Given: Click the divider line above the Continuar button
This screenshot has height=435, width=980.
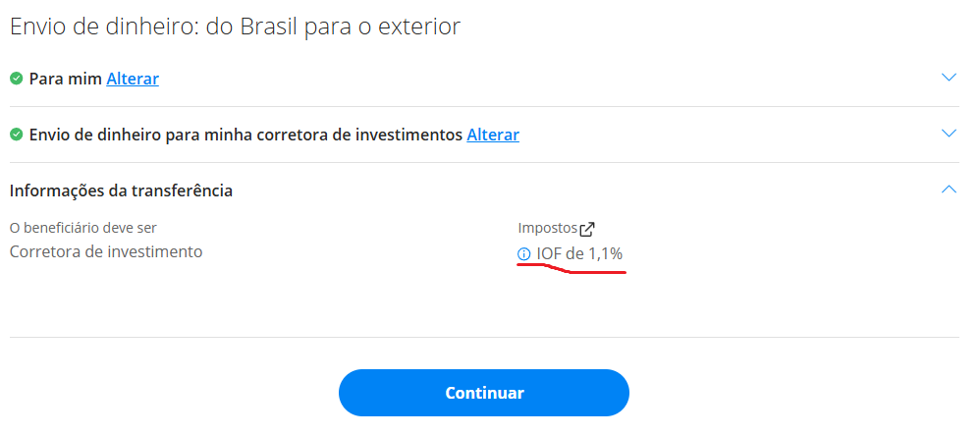Looking at the screenshot, I should [x=484, y=338].
